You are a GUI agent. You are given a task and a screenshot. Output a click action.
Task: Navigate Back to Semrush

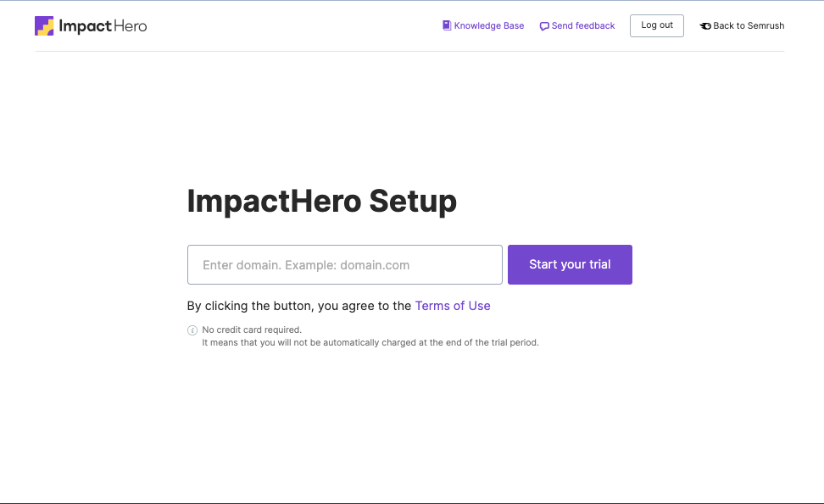click(x=747, y=25)
